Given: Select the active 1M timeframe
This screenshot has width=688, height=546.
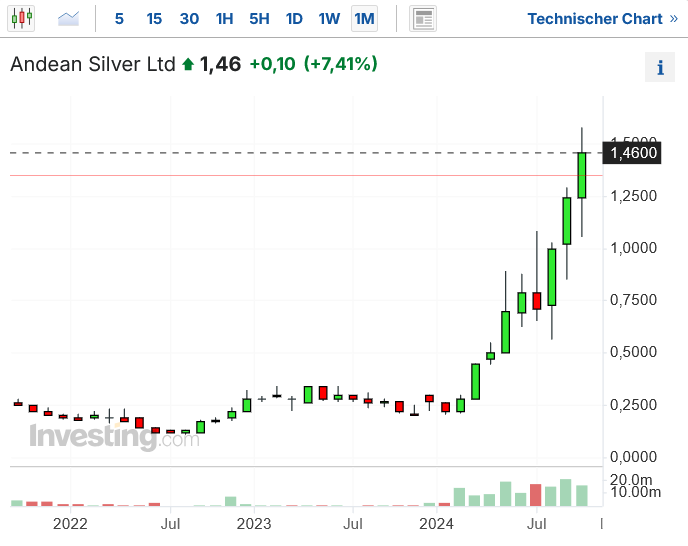Looking at the screenshot, I should 364,18.
